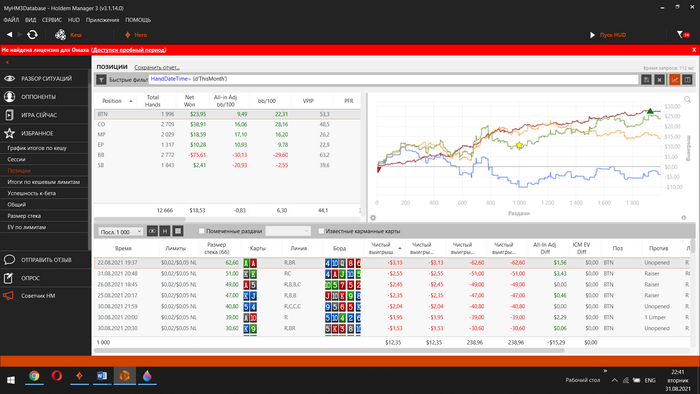Screen dimensions: 700x394
Task: Sort hands by Чистый выигрыш column
Action: pos(384,248)
